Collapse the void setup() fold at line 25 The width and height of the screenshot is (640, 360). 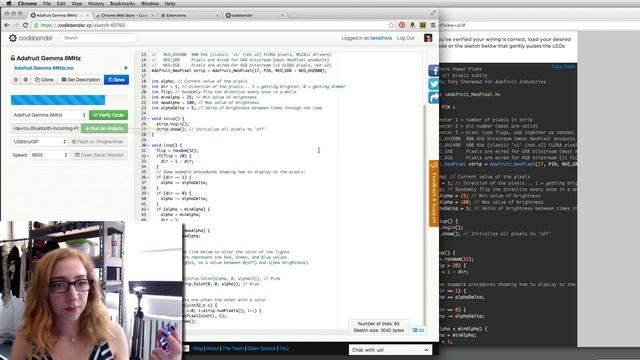click(x=148, y=118)
